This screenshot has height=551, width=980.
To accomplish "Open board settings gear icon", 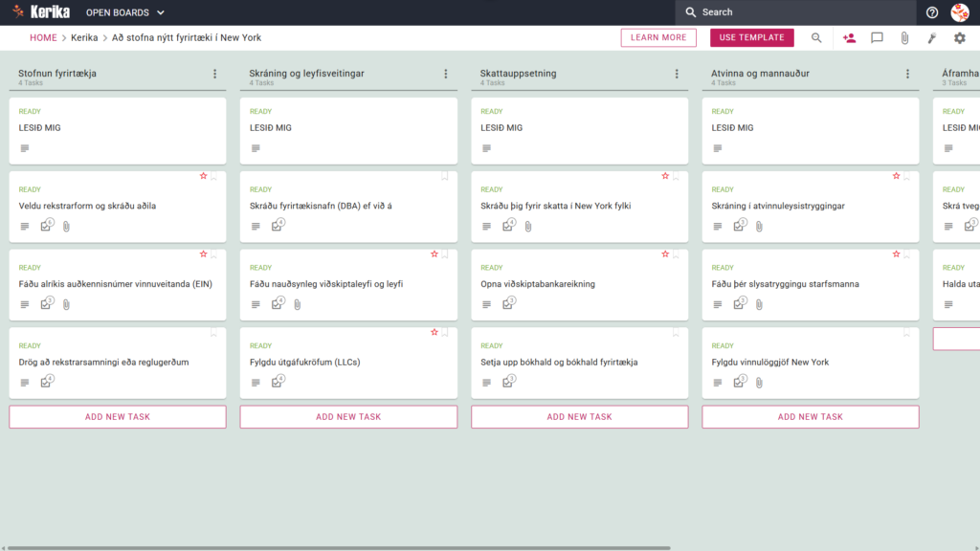I will pos(959,38).
